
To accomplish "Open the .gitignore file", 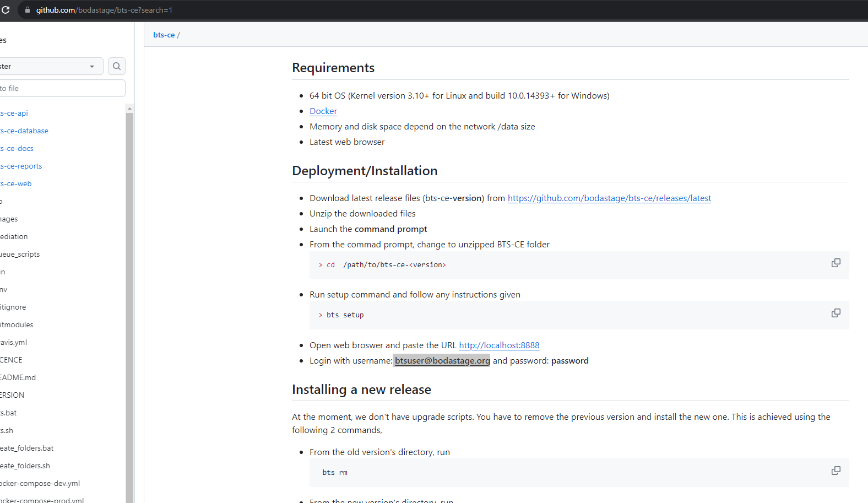I will click(13, 307).
